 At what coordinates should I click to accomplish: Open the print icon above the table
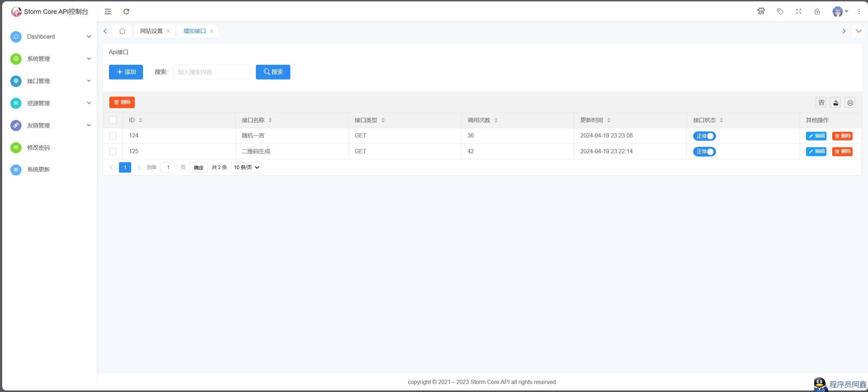(850, 102)
